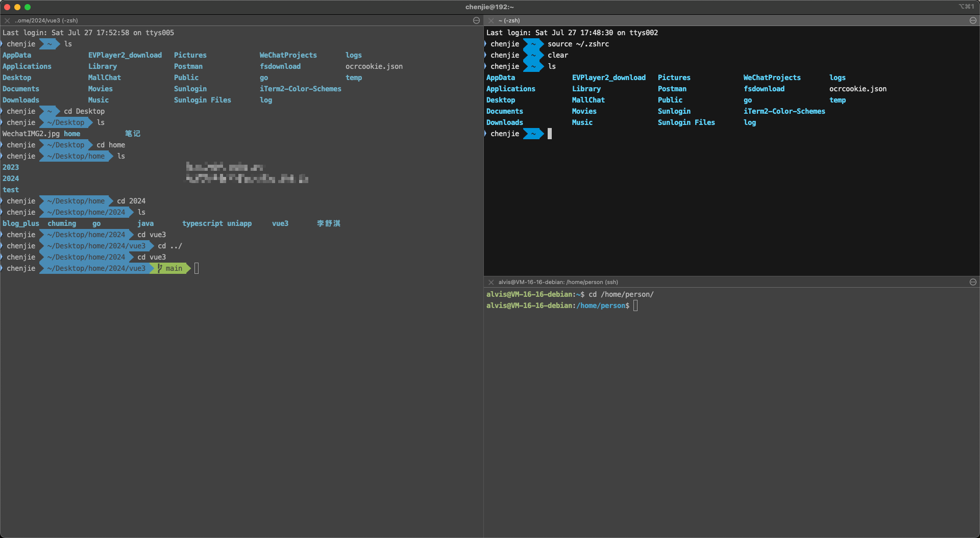Click the typescript folder in the 2024 listing
Screen dimensions: 980x538
coord(202,223)
